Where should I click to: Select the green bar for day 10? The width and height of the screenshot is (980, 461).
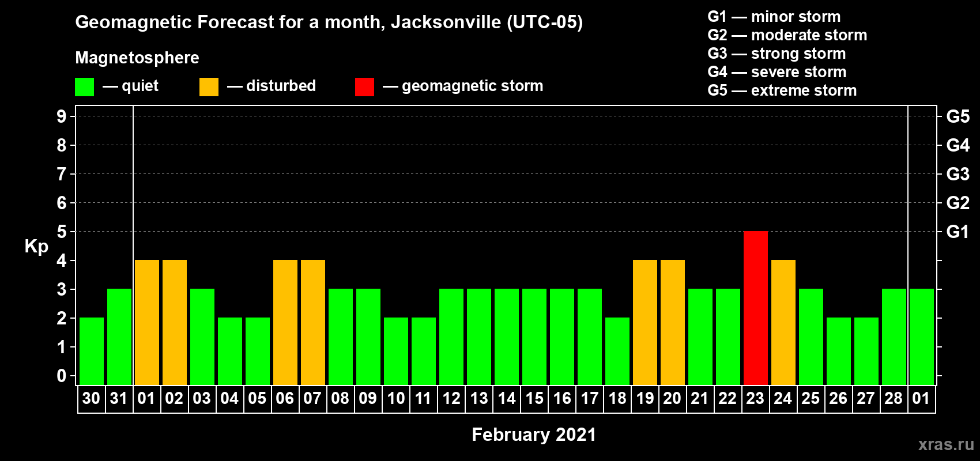(395, 351)
